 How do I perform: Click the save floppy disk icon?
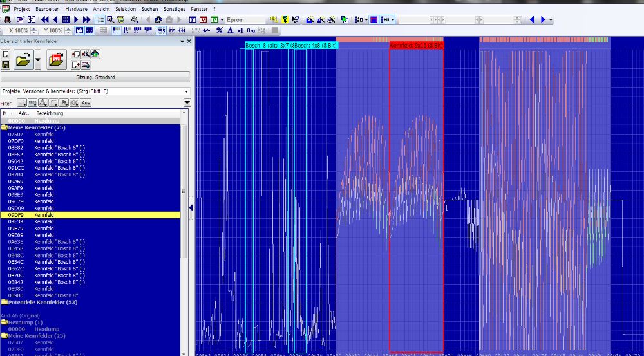(x=5, y=65)
